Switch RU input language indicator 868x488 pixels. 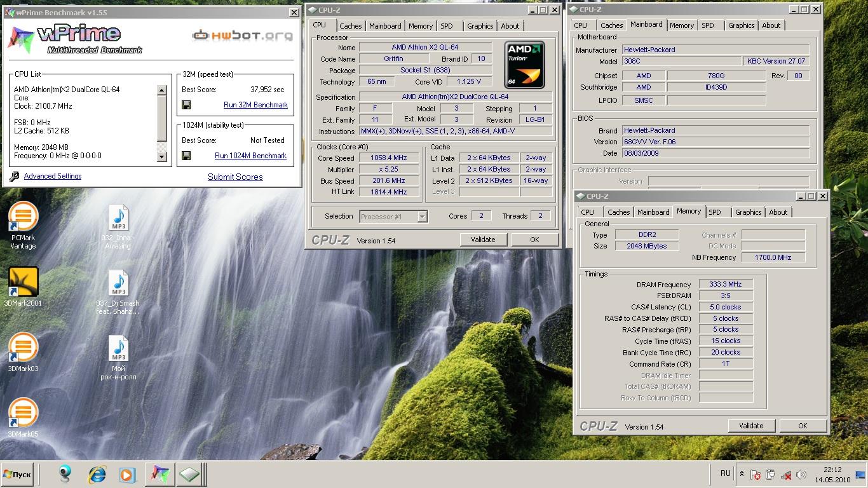click(x=726, y=473)
